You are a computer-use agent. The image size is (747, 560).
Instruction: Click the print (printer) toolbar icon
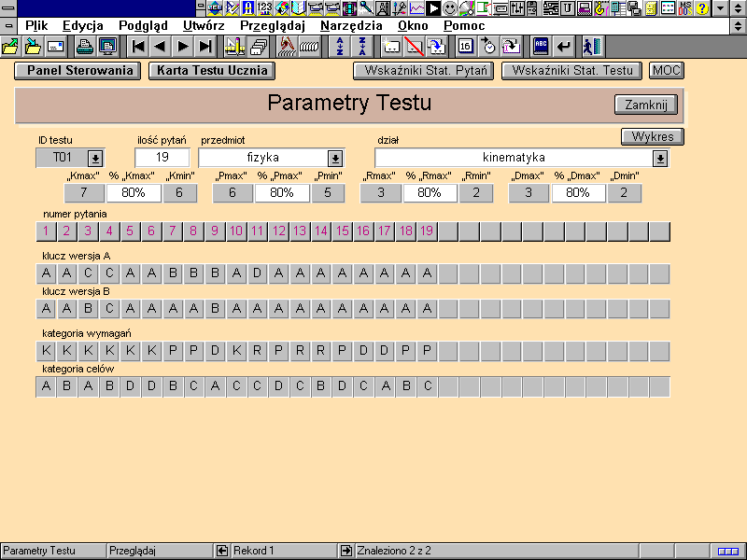pos(85,46)
